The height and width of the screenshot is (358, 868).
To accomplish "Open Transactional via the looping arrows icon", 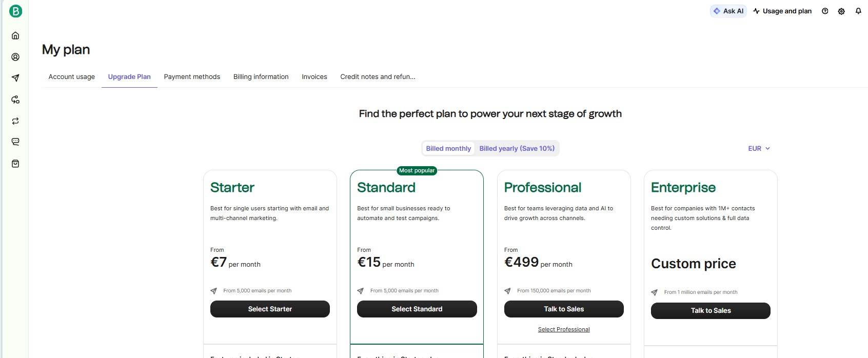I will pos(15,121).
